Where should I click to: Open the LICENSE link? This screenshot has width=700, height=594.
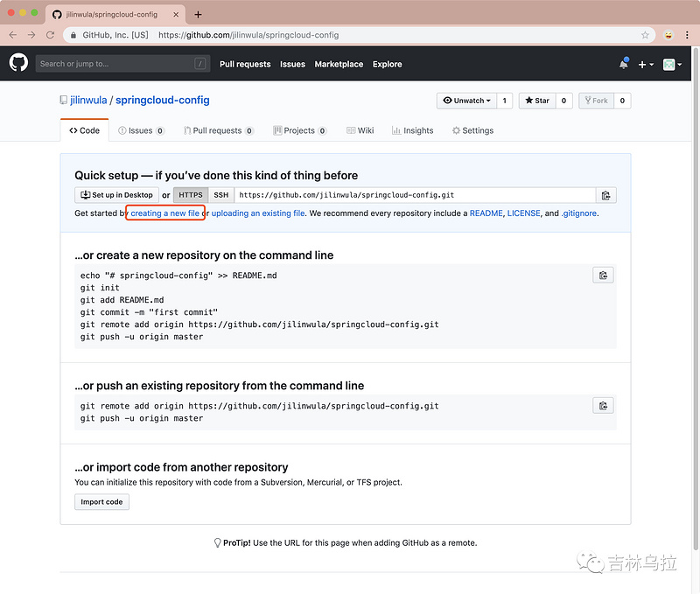(x=523, y=213)
